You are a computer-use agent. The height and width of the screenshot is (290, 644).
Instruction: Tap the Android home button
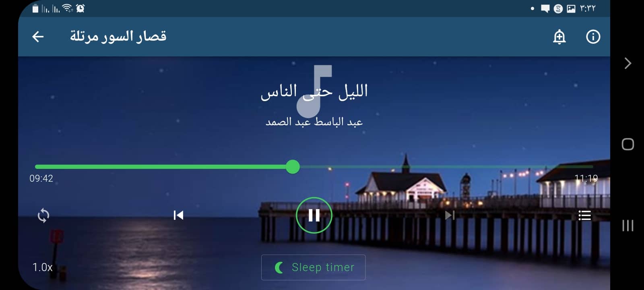pos(627,144)
